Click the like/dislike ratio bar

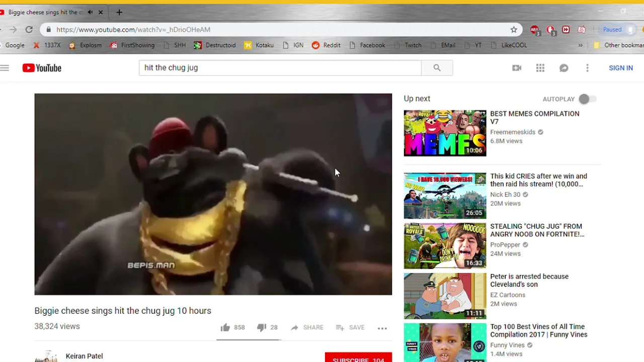point(249,340)
